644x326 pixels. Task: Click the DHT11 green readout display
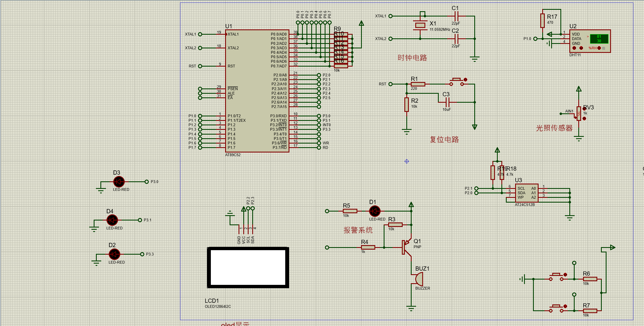coord(599,39)
